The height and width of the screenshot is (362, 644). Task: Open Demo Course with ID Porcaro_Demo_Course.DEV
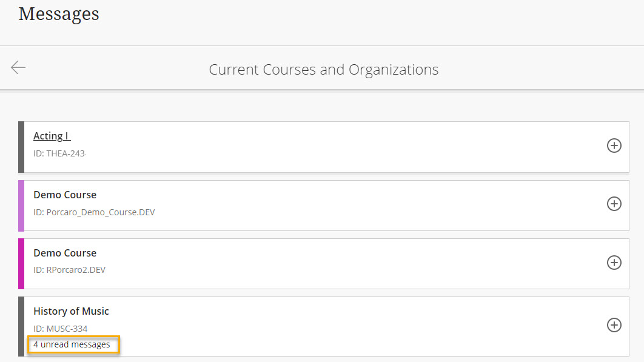coord(65,195)
